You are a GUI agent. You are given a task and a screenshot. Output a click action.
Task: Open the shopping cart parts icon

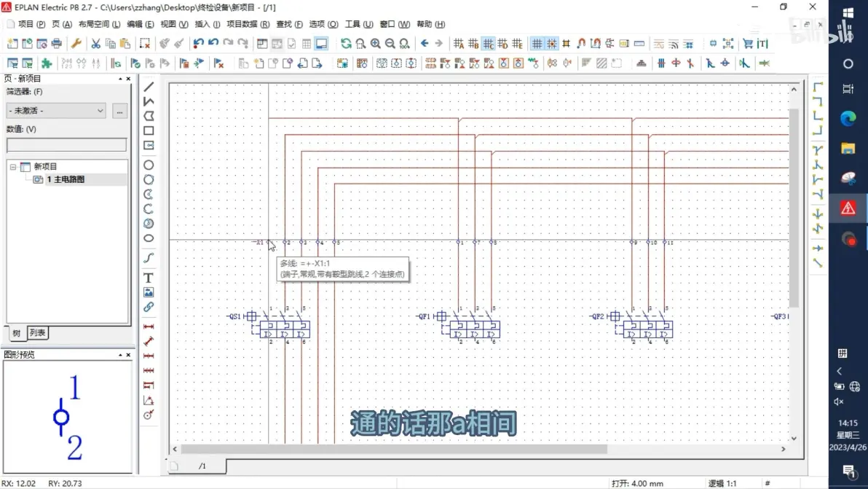click(748, 43)
